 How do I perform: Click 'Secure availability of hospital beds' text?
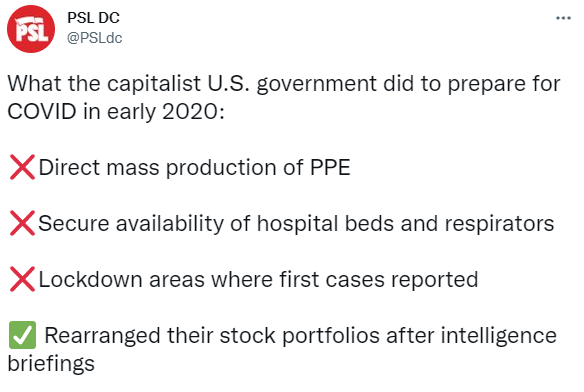[216, 224]
